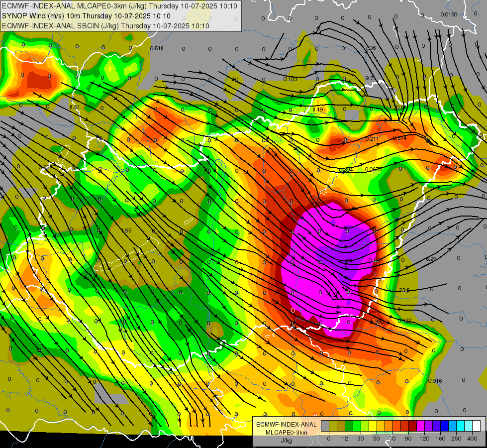Click legend tick value '160'

[440, 439]
